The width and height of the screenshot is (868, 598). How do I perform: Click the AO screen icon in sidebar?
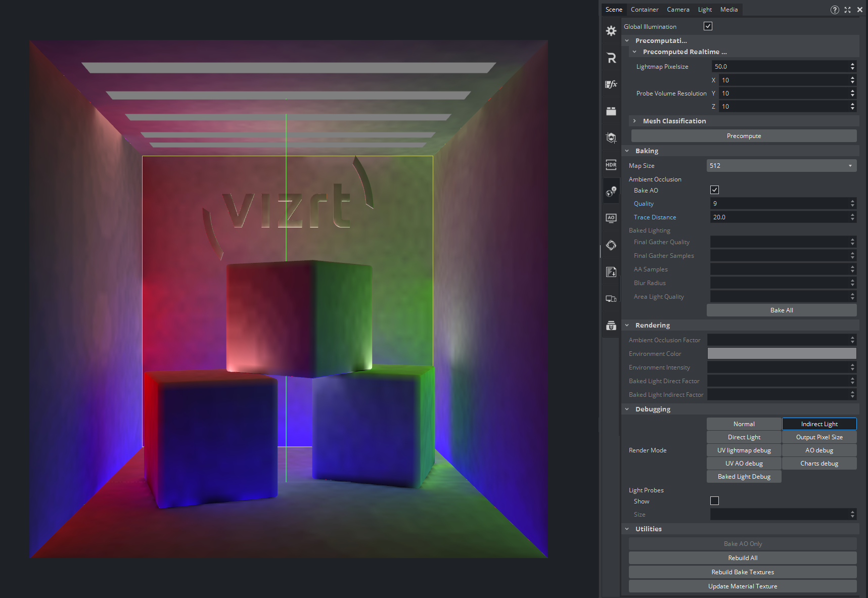pos(611,218)
